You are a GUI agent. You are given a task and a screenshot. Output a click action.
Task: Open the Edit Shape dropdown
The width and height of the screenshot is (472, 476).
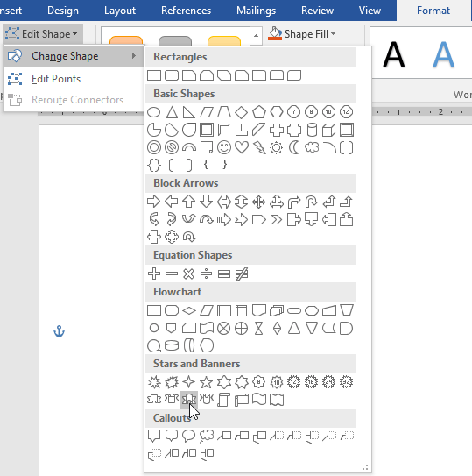click(x=42, y=33)
